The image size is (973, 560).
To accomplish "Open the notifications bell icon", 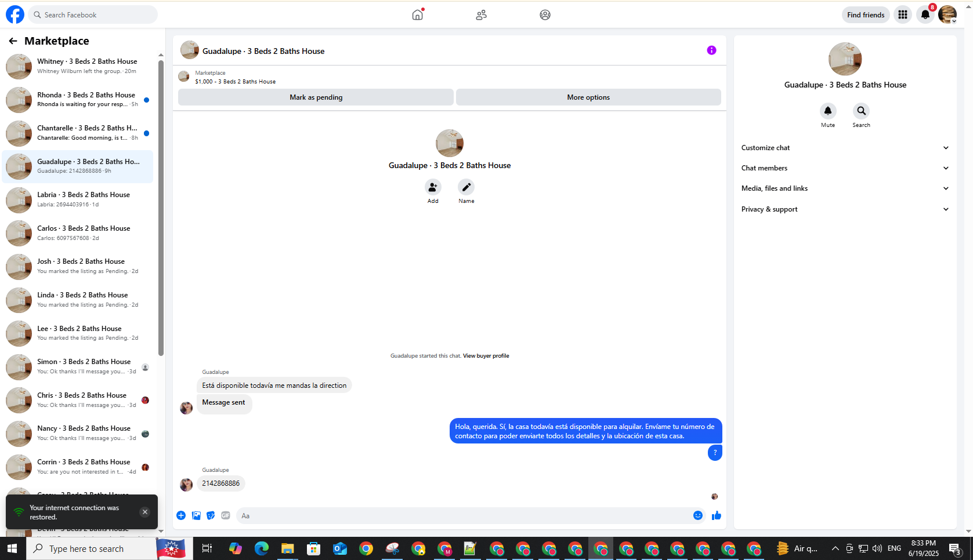I will click(x=925, y=14).
